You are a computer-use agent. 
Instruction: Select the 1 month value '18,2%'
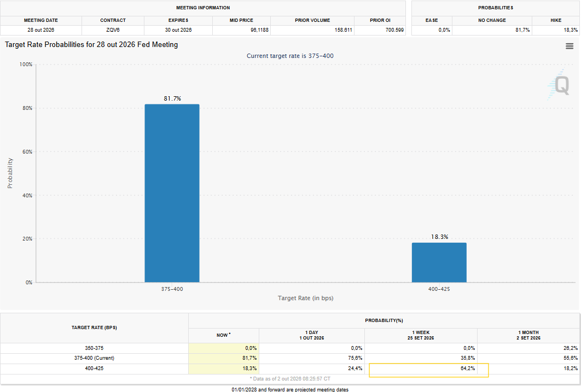(571, 368)
